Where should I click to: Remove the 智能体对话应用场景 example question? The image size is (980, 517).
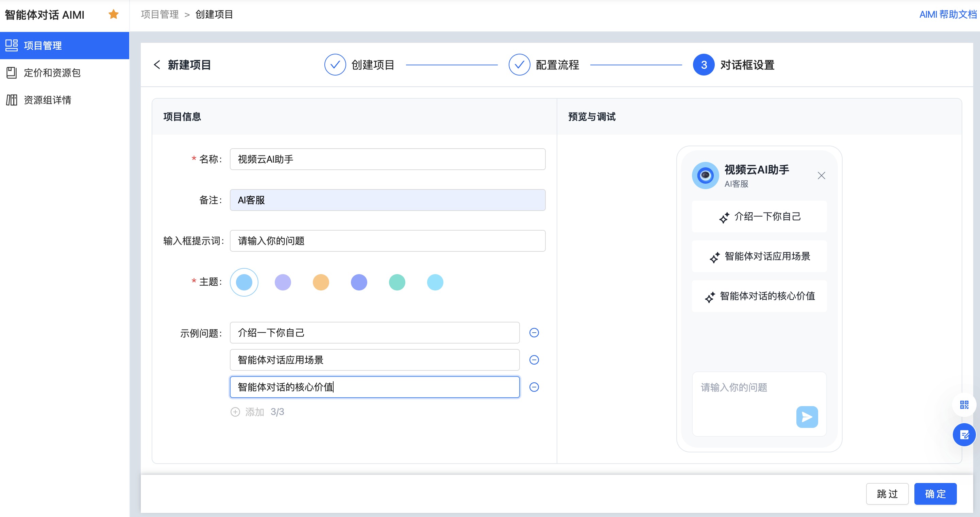[534, 360]
